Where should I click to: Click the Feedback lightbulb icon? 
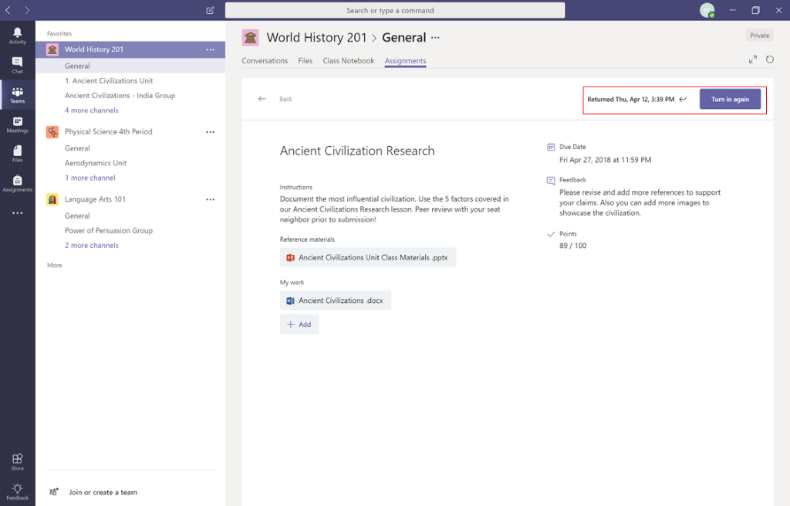pyautogui.click(x=17, y=490)
